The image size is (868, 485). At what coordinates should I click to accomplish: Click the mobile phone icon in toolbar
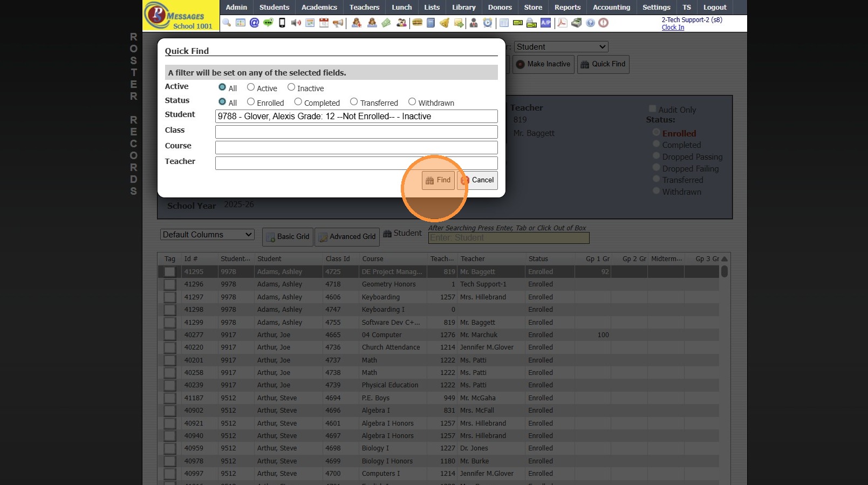[x=282, y=23]
